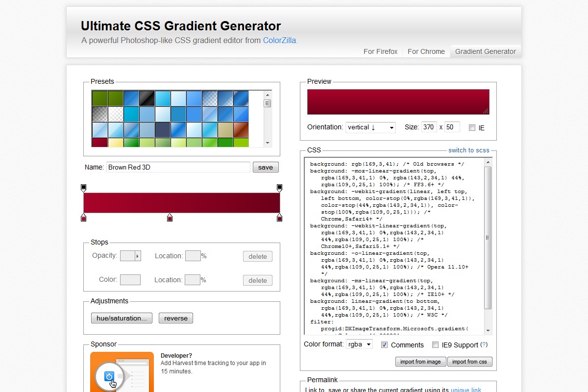Select the right color stop marker
The image size is (588, 392).
tap(279, 218)
